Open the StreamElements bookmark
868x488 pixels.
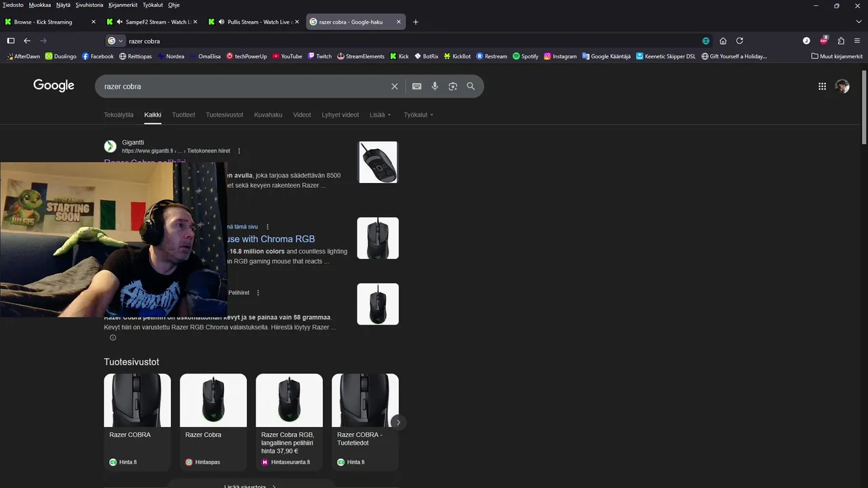pyautogui.click(x=361, y=56)
